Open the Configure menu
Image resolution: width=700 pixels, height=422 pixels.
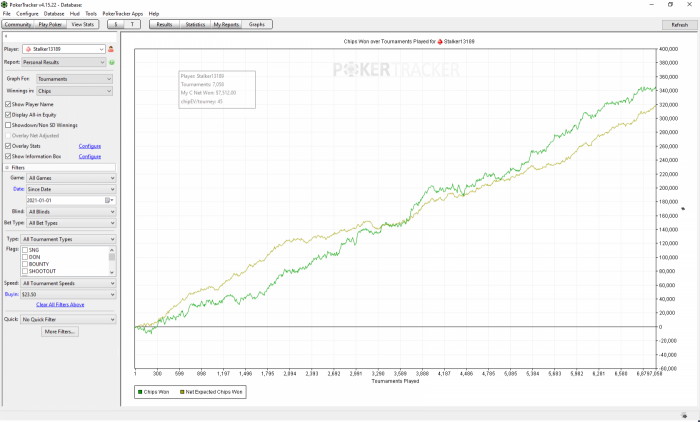pos(27,14)
